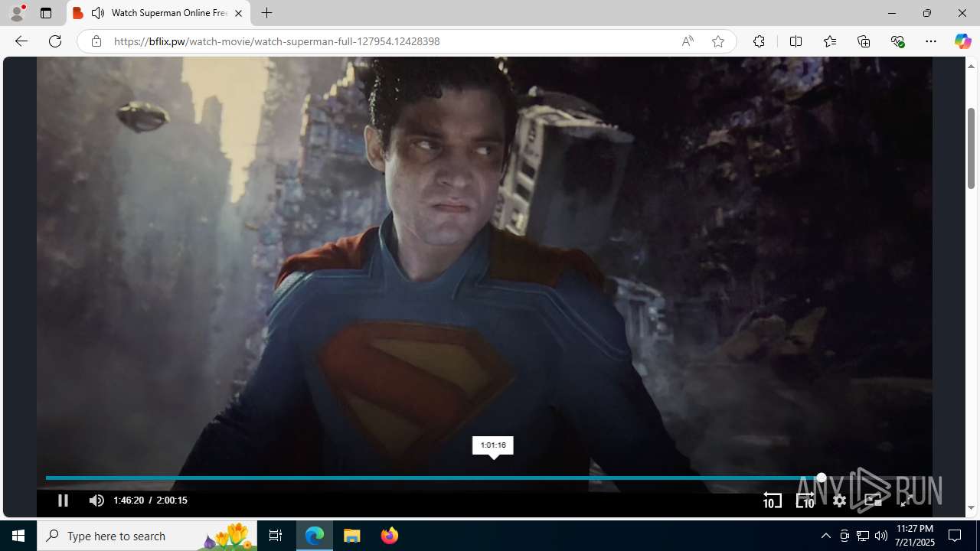Open Browser essentials
This screenshot has height=551, width=980.
(897, 41)
